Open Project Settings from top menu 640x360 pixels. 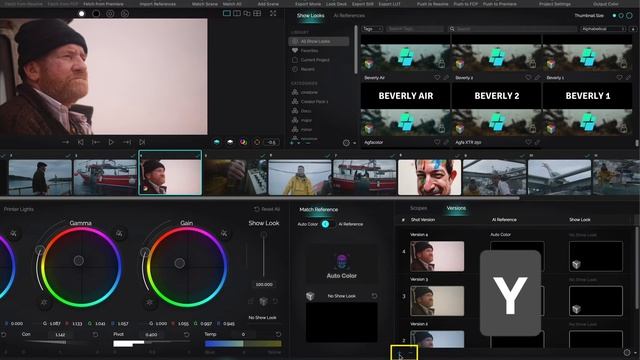[555, 4]
